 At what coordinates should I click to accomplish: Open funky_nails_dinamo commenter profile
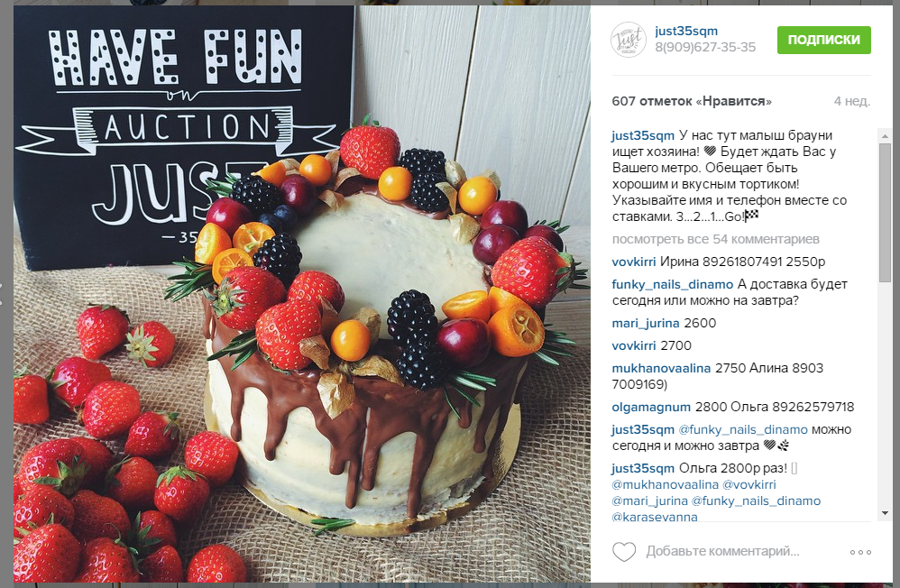click(x=672, y=284)
